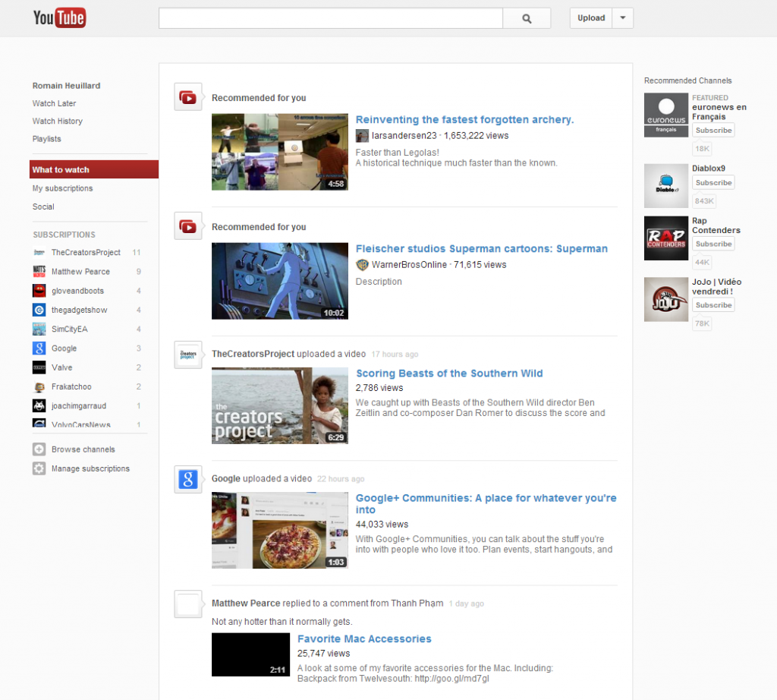Viewport: 777px width, 700px height.
Task: Click the search magnifier icon
Action: point(527,17)
